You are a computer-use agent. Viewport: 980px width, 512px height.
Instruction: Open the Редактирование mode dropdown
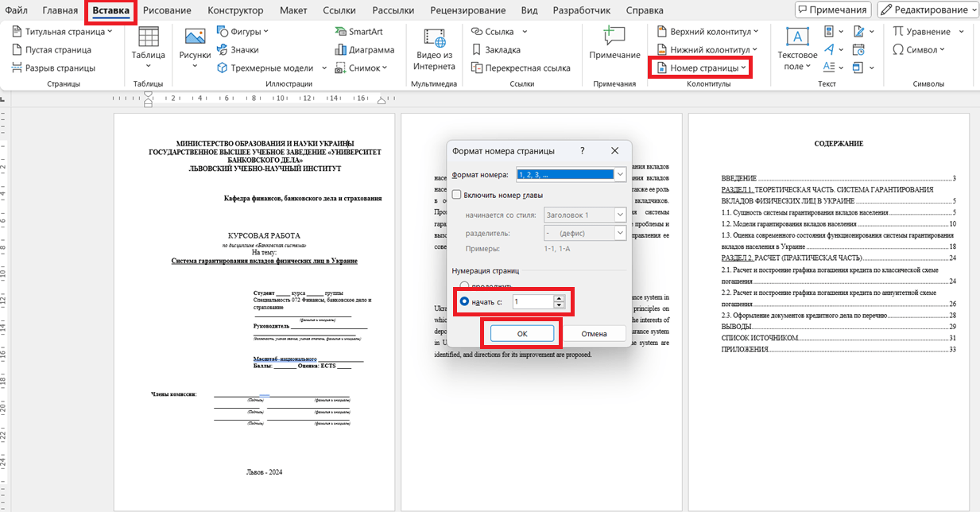928,10
